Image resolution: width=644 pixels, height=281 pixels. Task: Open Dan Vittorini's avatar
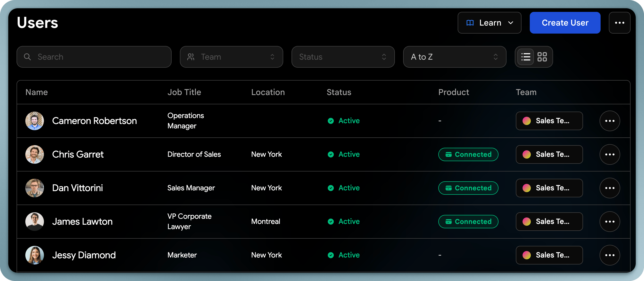[x=35, y=188]
